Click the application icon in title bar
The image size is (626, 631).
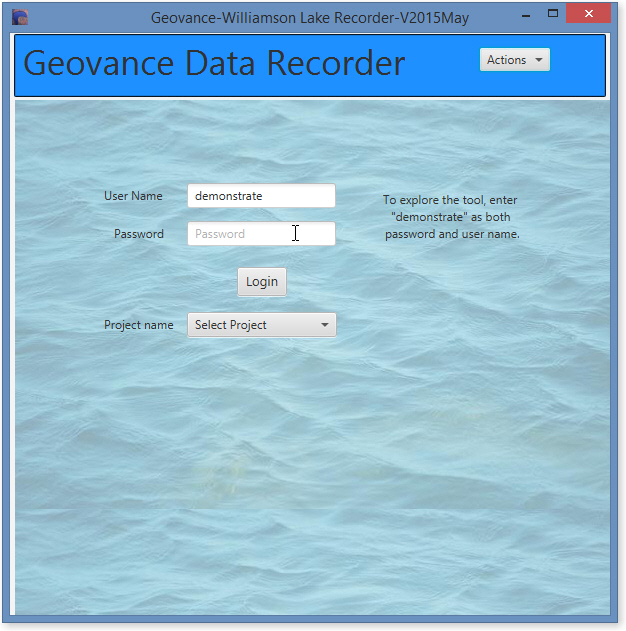point(20,18)
